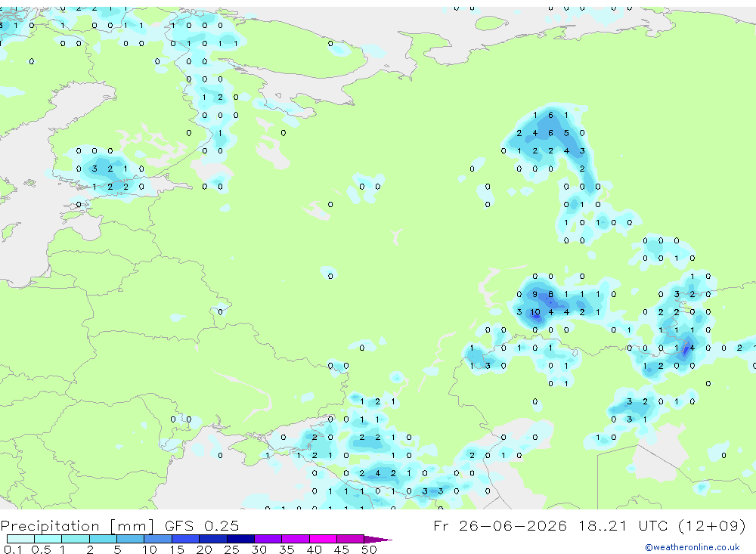Screen dimensions: 756x554
Task: Click the 5 mm value in northern cluster
Action: [566, 132]
